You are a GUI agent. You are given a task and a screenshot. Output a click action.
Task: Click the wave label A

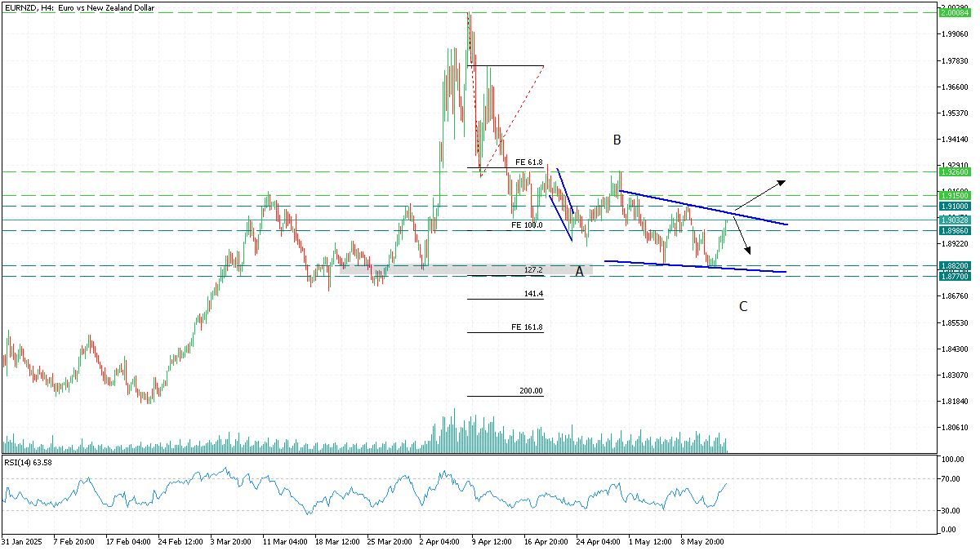coord(579,271)
